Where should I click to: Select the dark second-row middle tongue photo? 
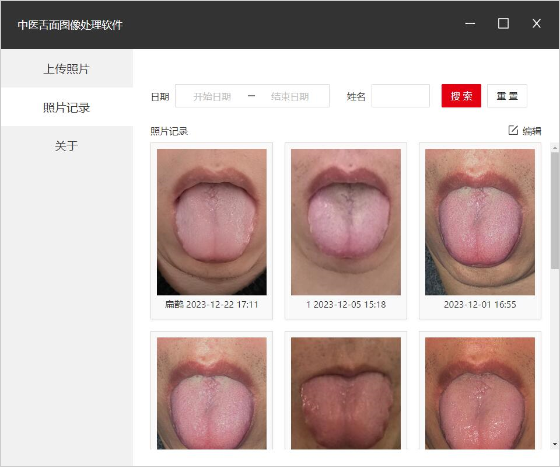tap(346, 393)
